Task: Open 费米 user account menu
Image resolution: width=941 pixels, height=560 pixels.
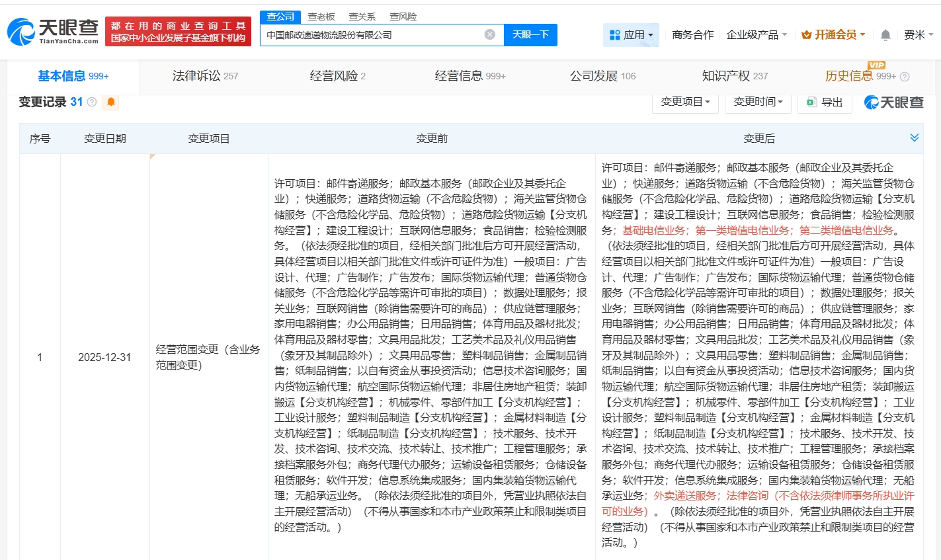Action: (x=918, y=35)
